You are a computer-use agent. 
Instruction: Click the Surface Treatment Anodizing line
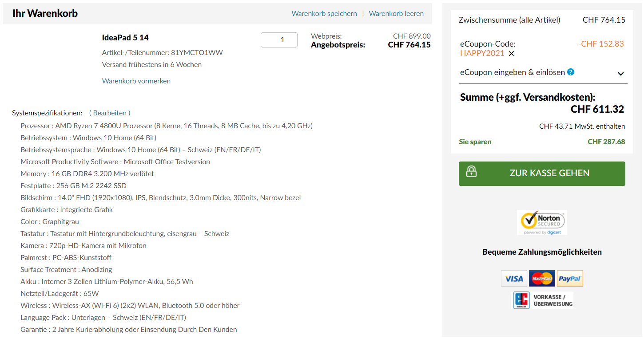66,270
